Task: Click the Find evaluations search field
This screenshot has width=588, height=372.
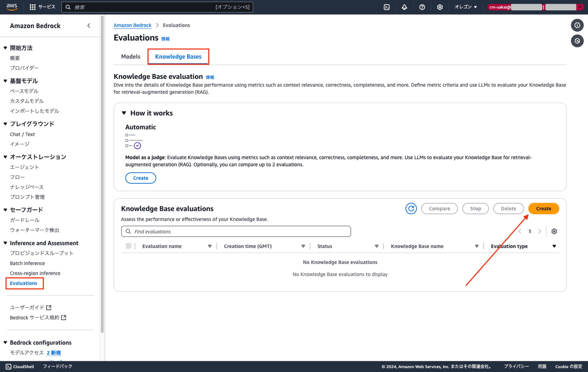Action: pos(236,231)
